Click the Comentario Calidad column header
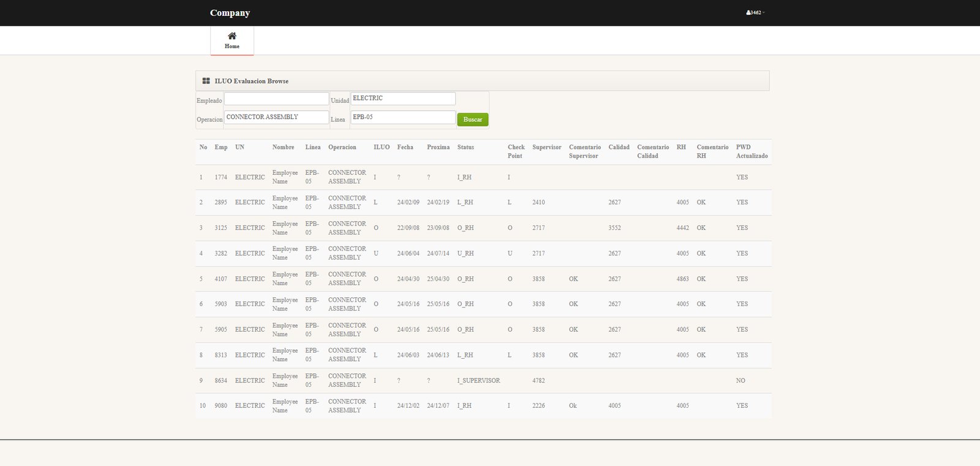 point(653,151)
